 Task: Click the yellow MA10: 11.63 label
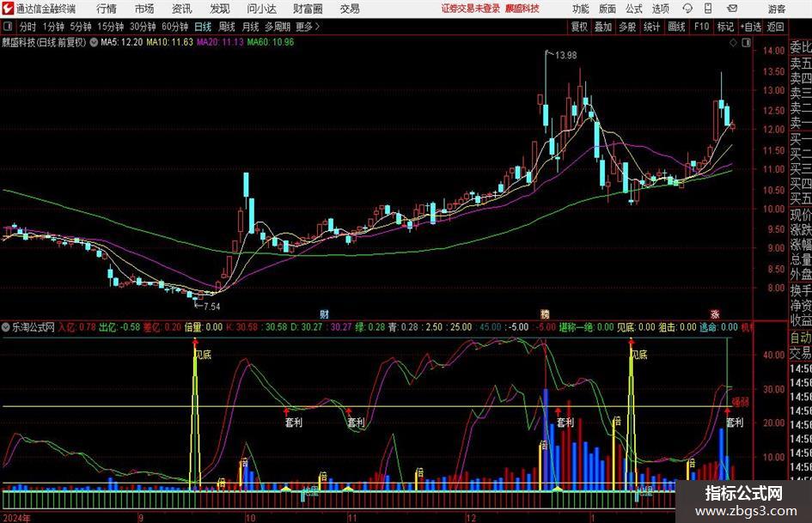(x=169, y=42)
